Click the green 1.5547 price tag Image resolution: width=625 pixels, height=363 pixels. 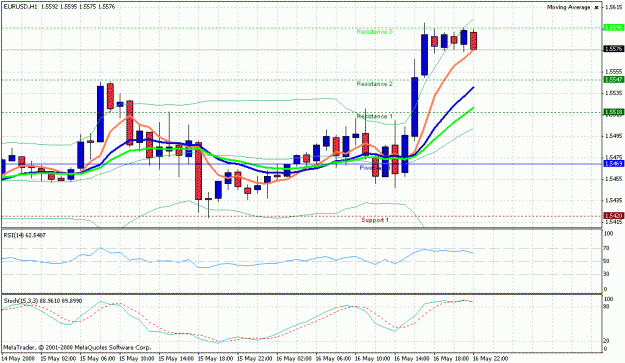tap(614, 80)
